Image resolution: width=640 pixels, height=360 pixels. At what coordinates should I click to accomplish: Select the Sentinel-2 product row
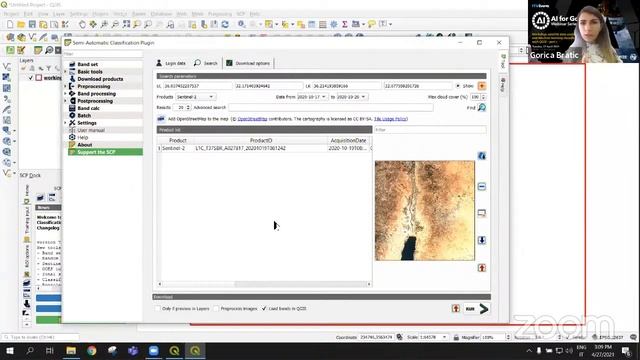click(x=264, y=148)
